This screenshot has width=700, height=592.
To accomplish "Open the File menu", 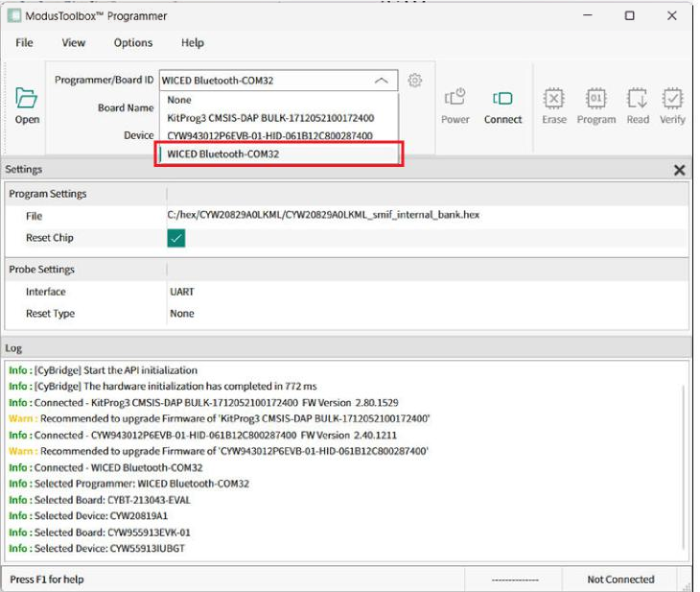I will [24, 43].
